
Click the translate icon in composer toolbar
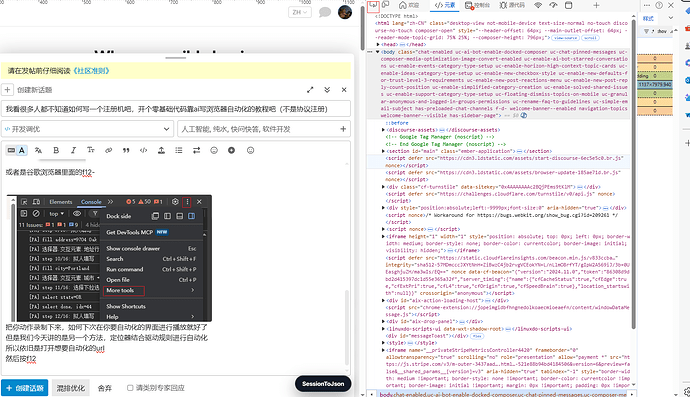[38, 151]
